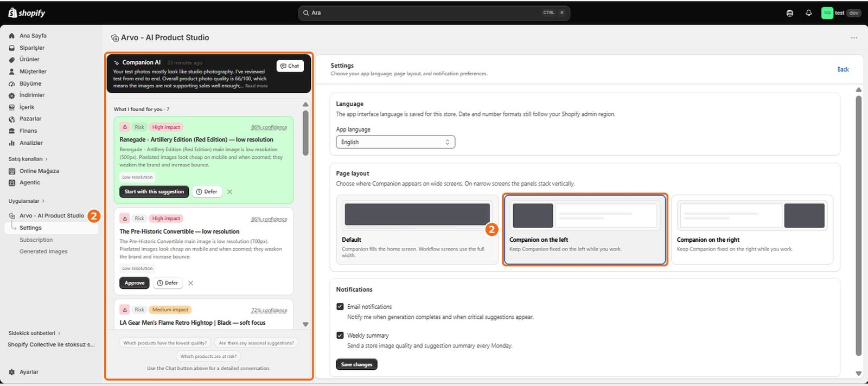Click Low resolution tag on Renegade card
Viewport: 868px width, 386px height.
pos(137,177)
